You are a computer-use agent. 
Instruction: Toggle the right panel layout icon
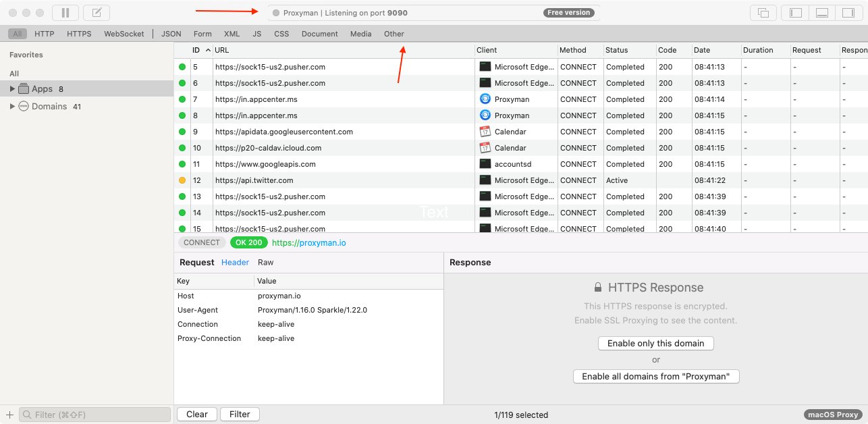point(848,12)
